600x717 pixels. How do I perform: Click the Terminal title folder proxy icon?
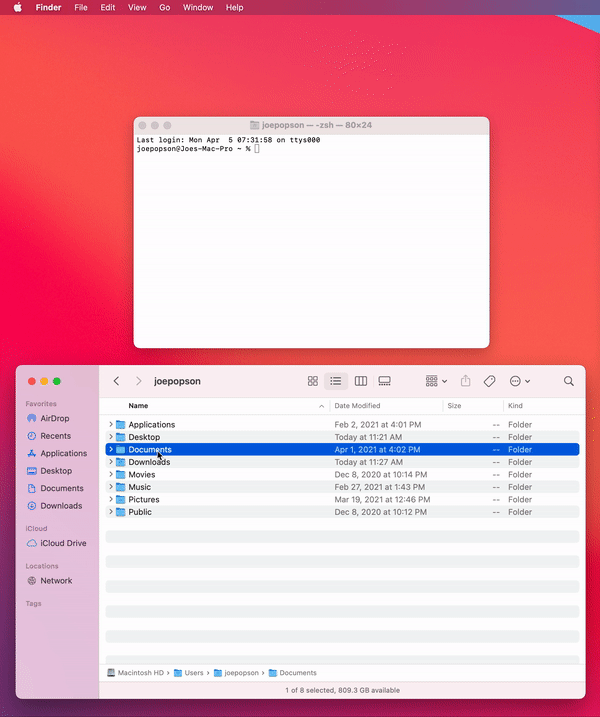[254, 125]
